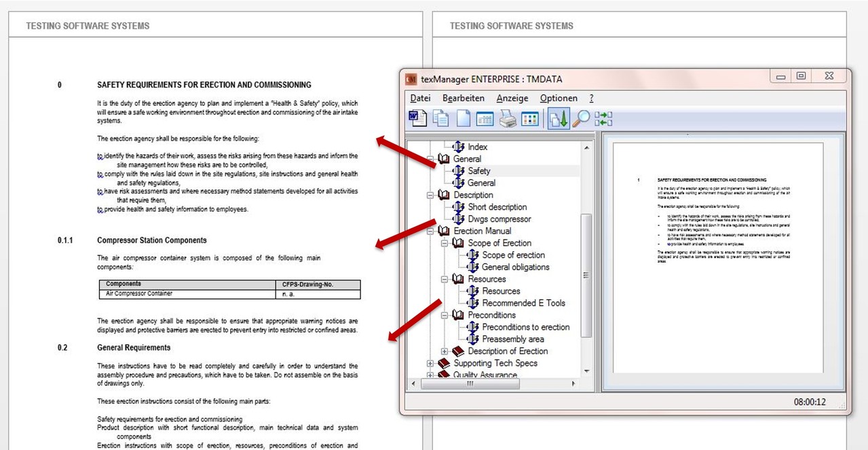Click the print icon in texManager
The height and width of the screenshot is (450, 868).
tap(508, 117)
